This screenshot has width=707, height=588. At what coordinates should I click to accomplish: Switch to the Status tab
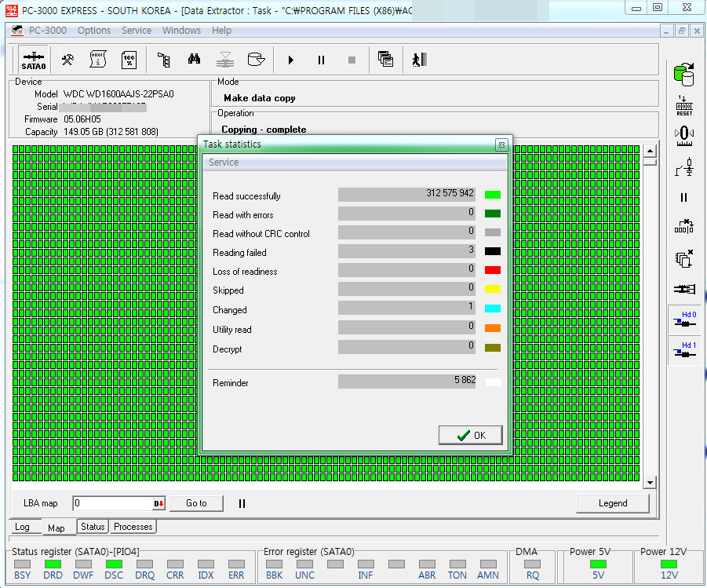pos(93,527)
